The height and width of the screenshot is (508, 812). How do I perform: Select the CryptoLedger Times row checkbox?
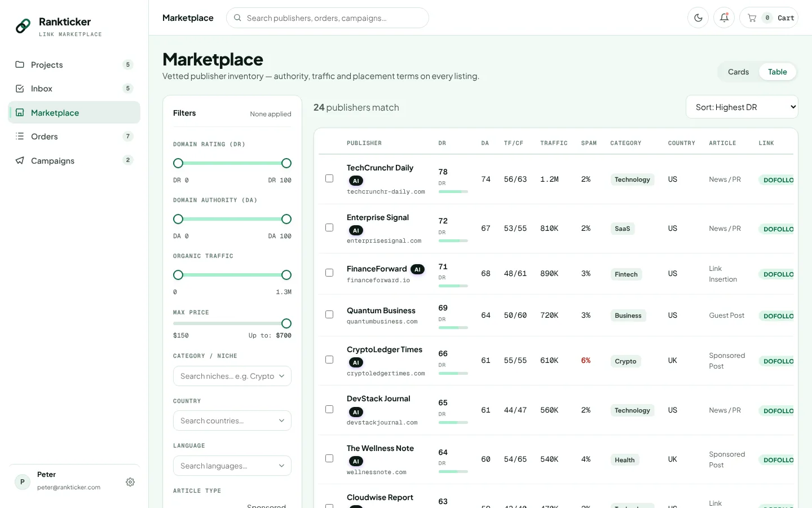pos(329,360)
